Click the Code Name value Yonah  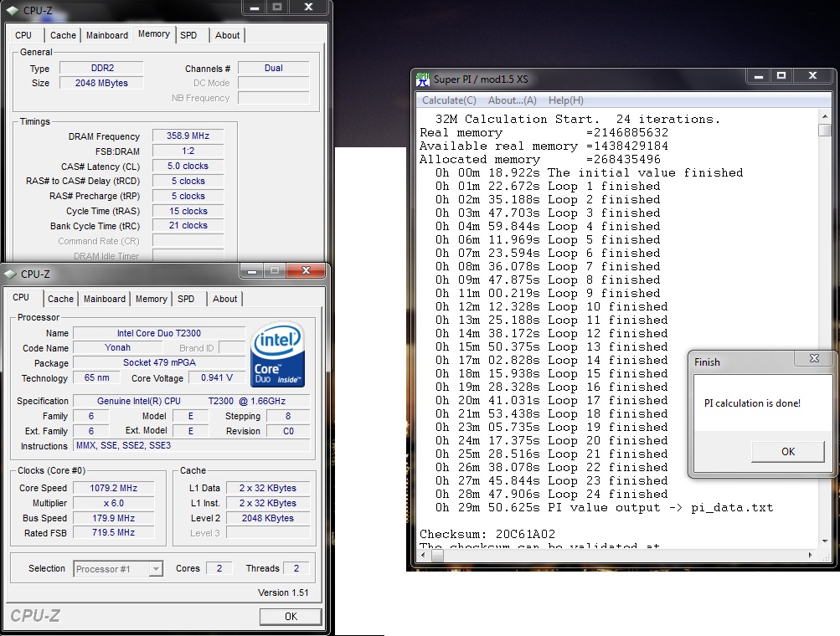tap(117, 347)
